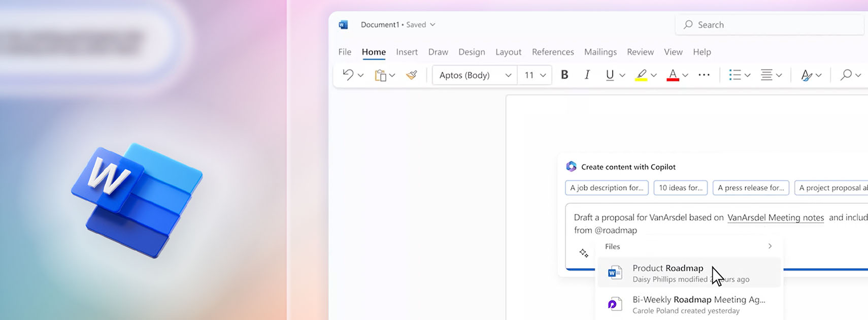
Task: Expand the highlight color dropdown arrow
Action: point(654,75)
